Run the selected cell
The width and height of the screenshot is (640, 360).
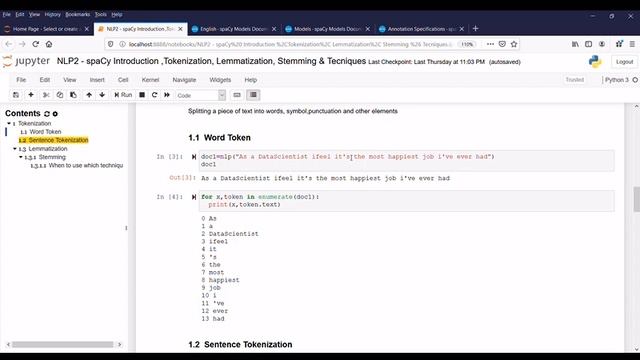point(123,95)
